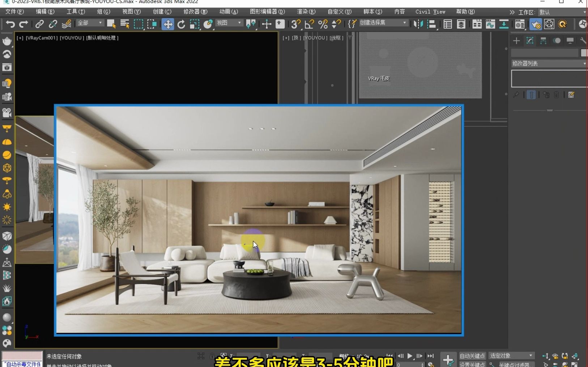This screenshot has height=367, width=588.
Task: Open the Utilities panel wrench icon
Action: tap(583, 40)
